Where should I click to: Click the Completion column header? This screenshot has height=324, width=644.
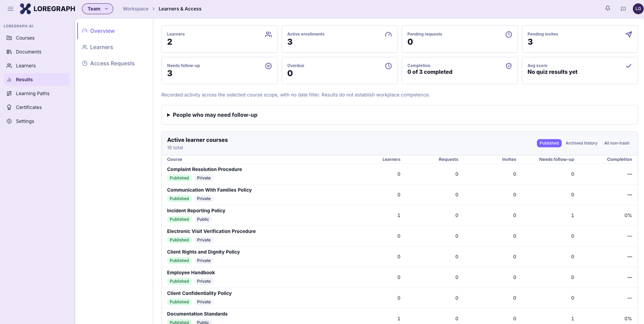[x=619, y=159]
